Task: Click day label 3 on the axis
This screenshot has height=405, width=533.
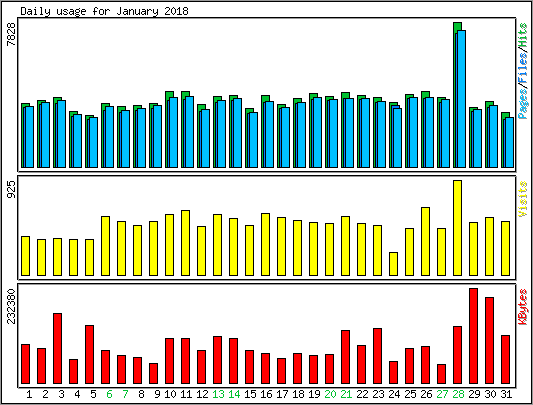Action: point(61,394)
